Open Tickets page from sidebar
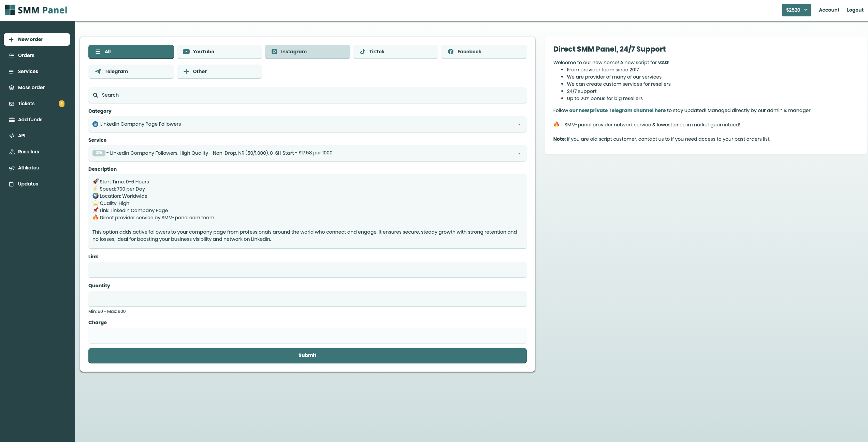Screen dimensions: 868x442 click(37, 103)
